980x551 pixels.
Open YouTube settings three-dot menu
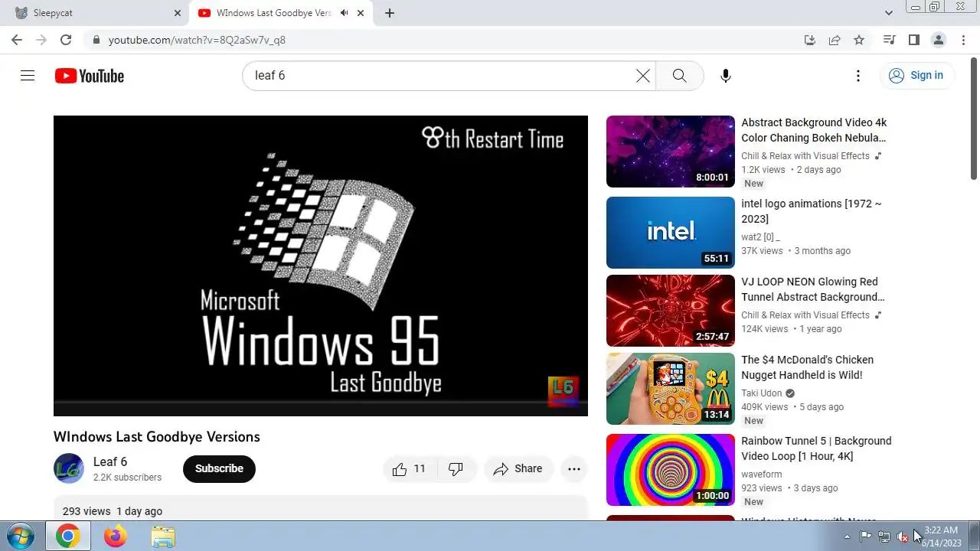click(x=858, y=76)
